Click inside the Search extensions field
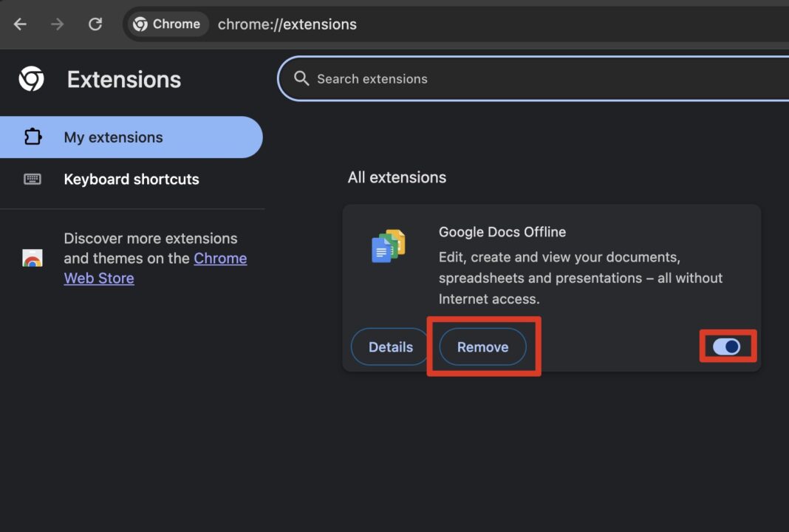This screenshot has width=789, height=532. pos(443,78)
